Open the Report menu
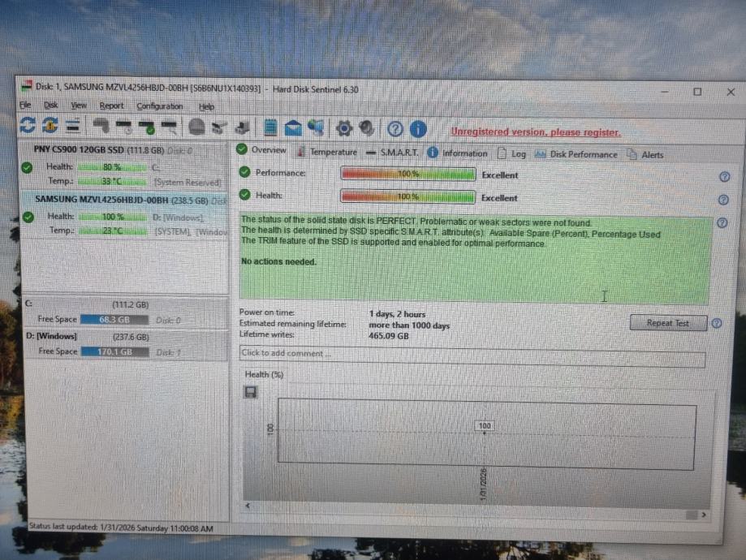The height and width of the screenshot is (560, 746). pos(111,106)
